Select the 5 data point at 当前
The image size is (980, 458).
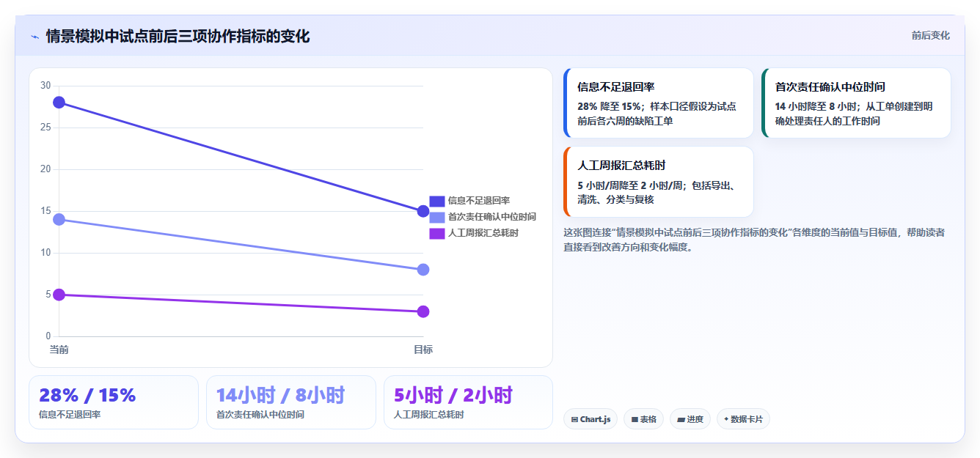coord(59,295)
